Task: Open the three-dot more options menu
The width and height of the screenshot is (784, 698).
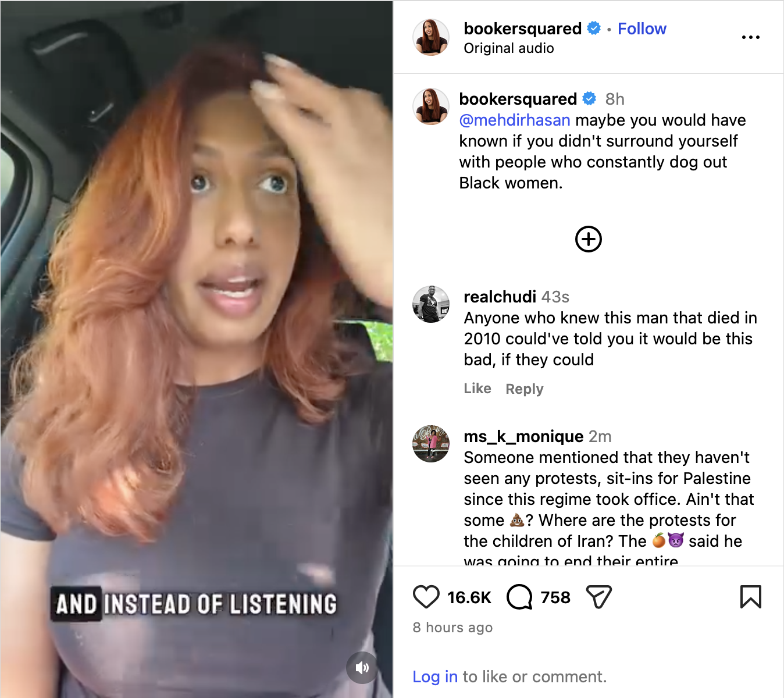Action: [750, 37]
